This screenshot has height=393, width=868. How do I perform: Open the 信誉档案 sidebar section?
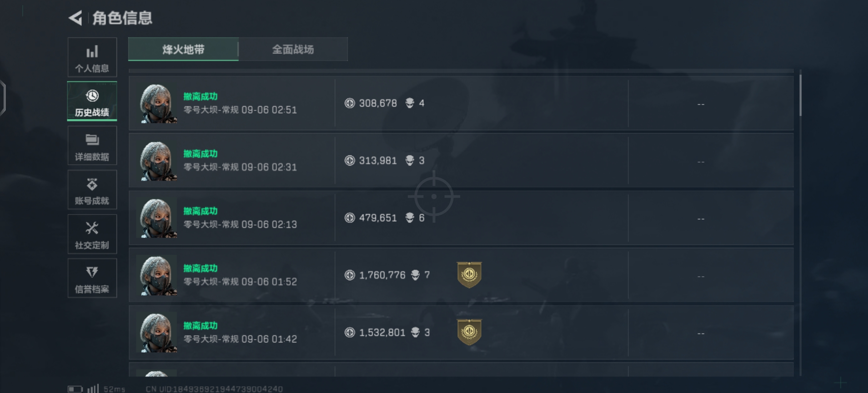click(x=92, y=278)
